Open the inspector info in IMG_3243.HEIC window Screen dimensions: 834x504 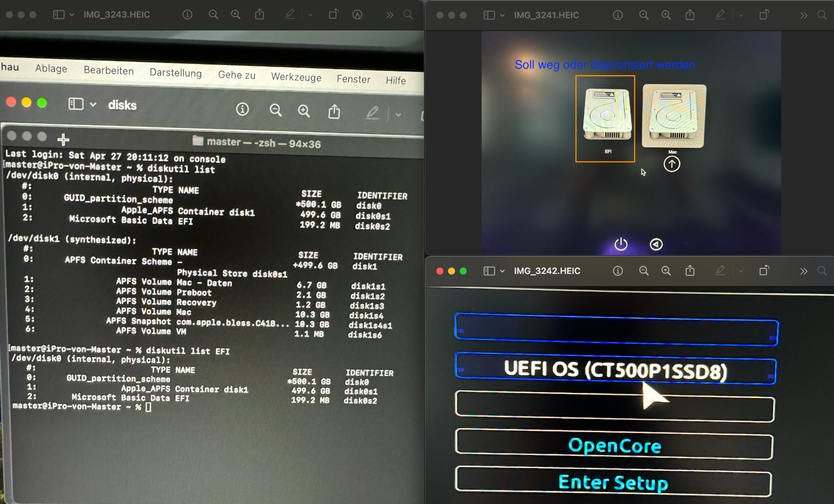pos(188,14)
